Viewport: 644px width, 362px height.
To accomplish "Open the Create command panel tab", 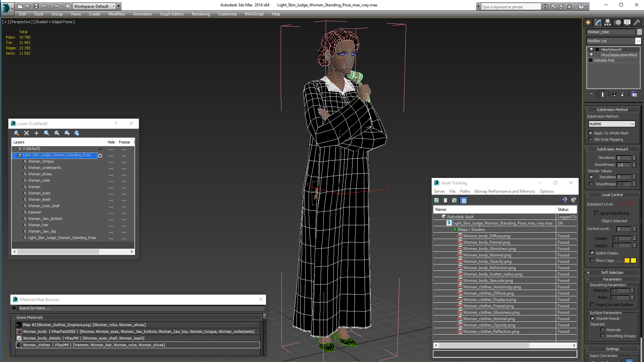I will point(588,22).
